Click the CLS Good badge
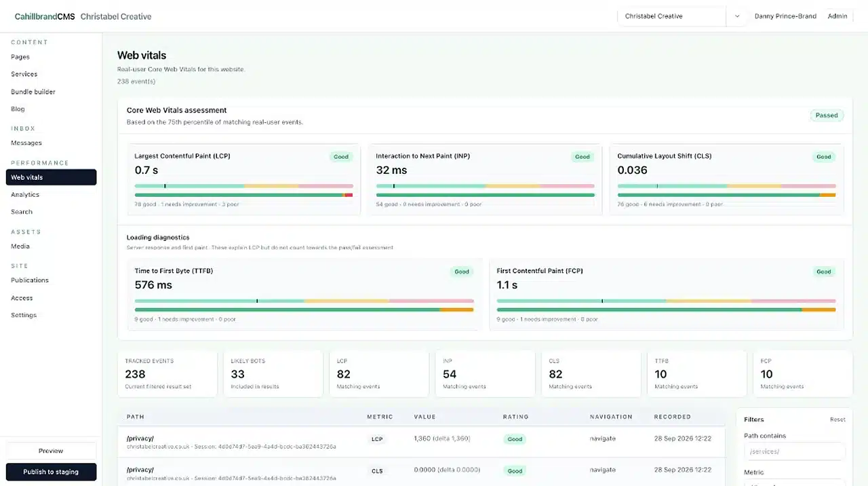 coord(824,157)
